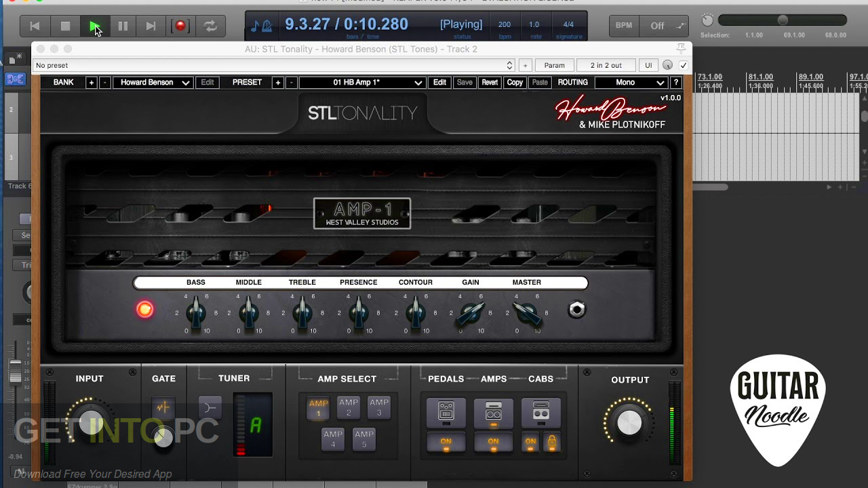The image size is (868, 488).
Task: Click the 4/4 time signature display
Action: coord(568,25)
